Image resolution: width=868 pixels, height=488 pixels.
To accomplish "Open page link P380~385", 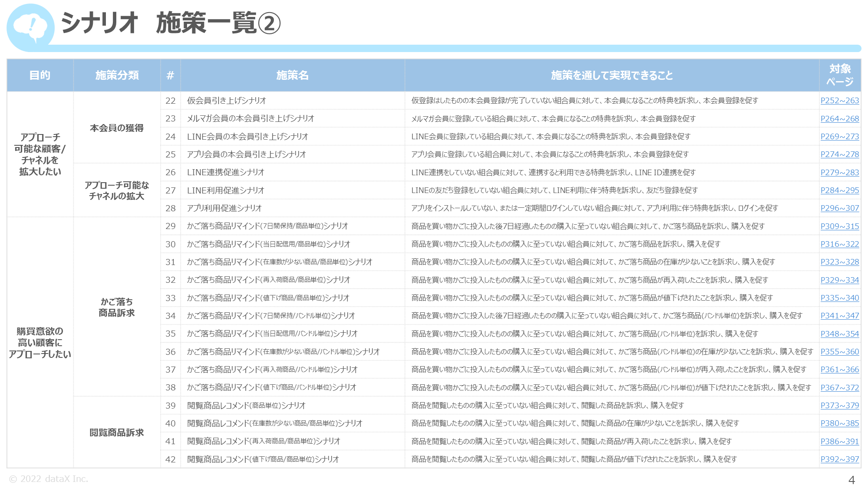I will (x=839, y=423).
